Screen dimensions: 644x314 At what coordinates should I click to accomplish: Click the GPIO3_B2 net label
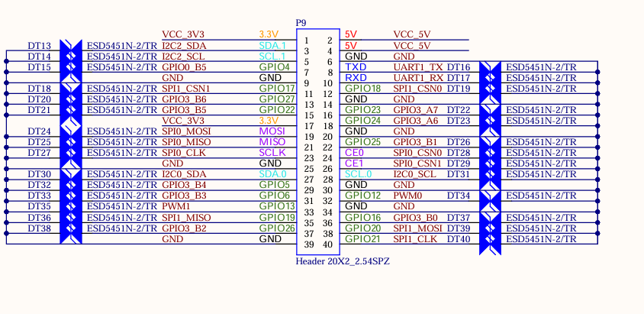coord(184,228)
